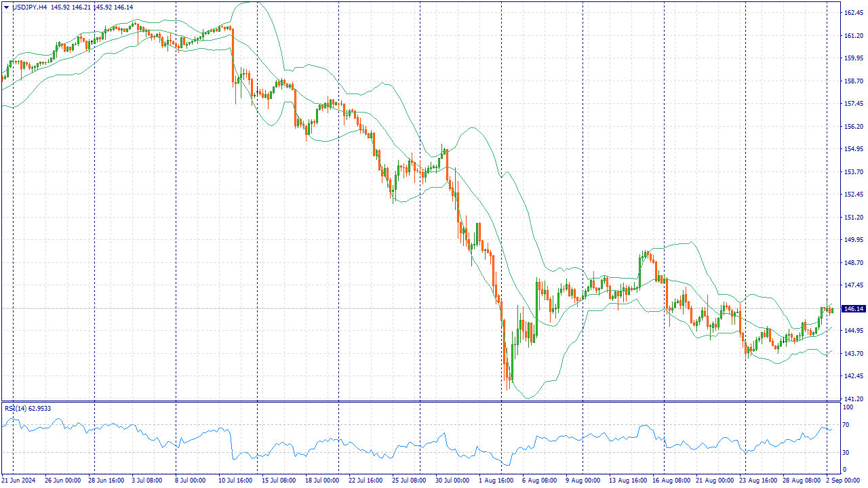Click the 21 Aug 00:00 time label
The height and width of the screenshot is (488, 868).
(x=715, y=481)
